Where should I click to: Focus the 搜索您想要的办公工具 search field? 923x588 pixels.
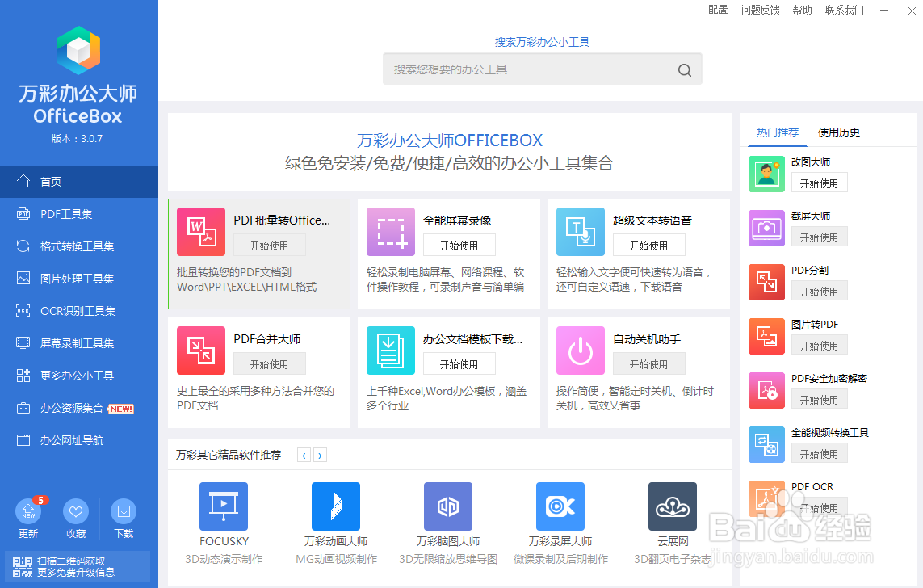(542, 69)
